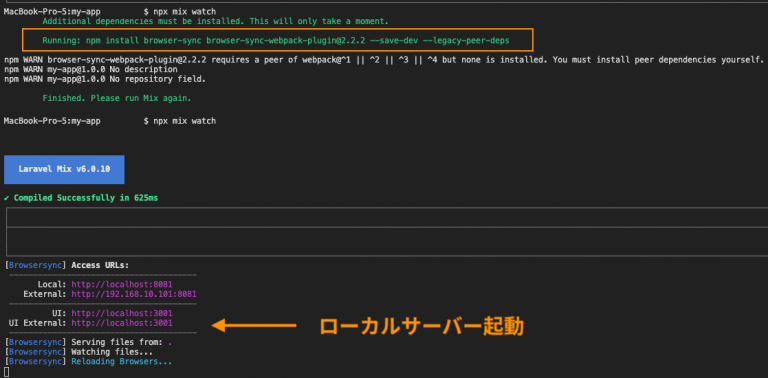Open the UI External http://localhost:3001 URL

(122, 323)
